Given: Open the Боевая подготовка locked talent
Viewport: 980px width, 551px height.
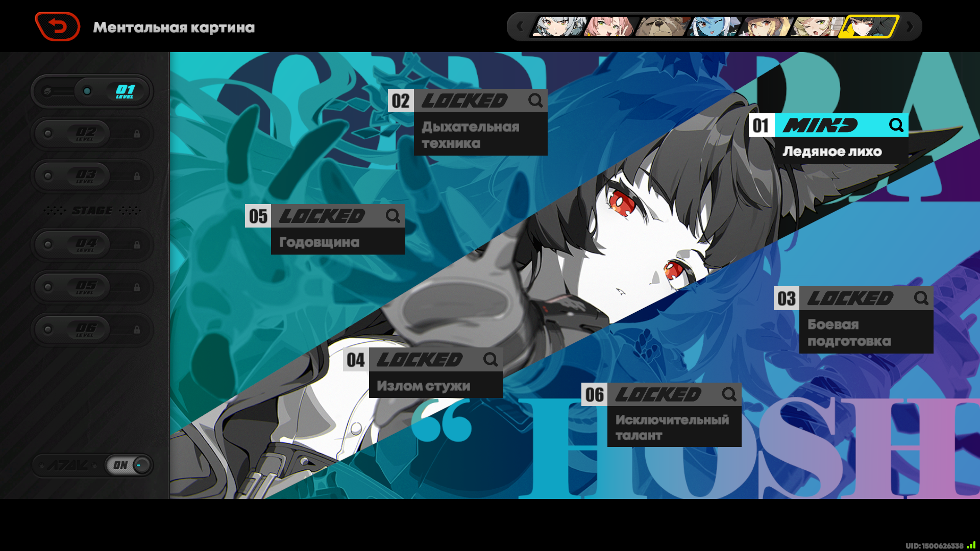Looking at the screenshot, I should coord(866,332).
